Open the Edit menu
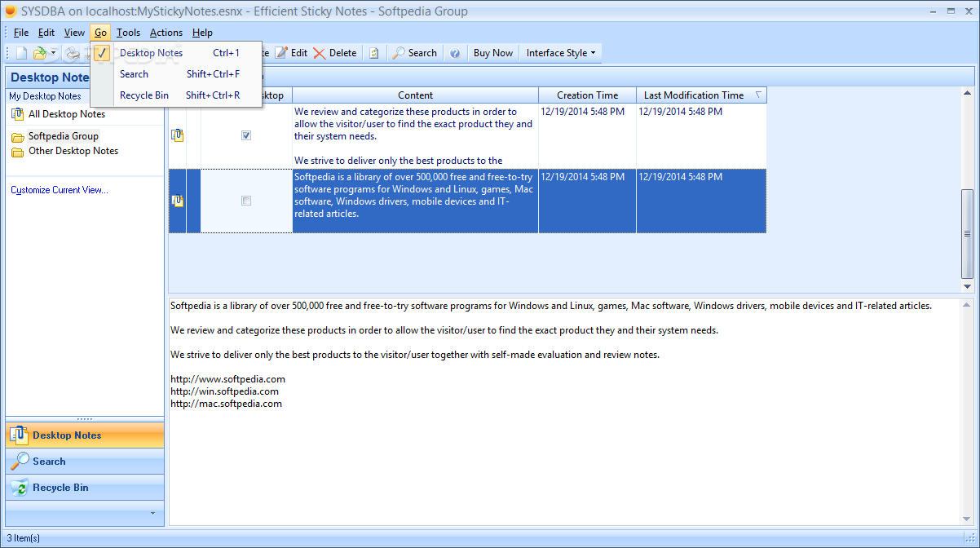Image resolution: width=980 pixels, height=548 pixels. point(46,33)
